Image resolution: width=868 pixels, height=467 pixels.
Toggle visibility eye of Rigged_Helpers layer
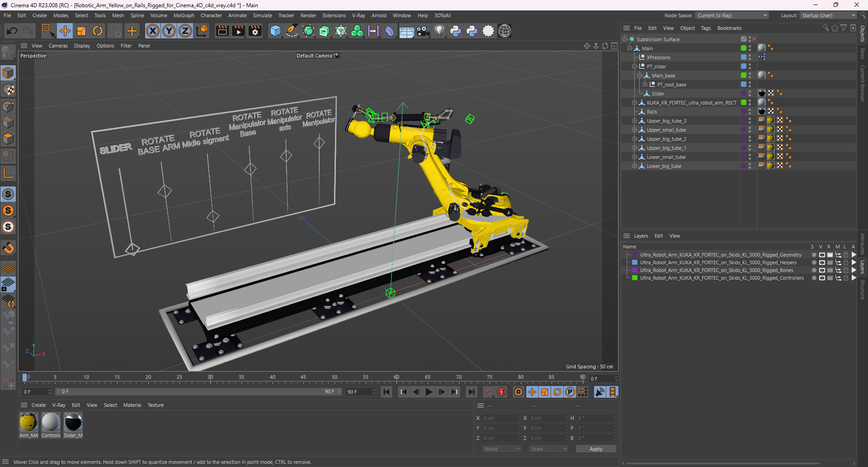click(822, 262)
